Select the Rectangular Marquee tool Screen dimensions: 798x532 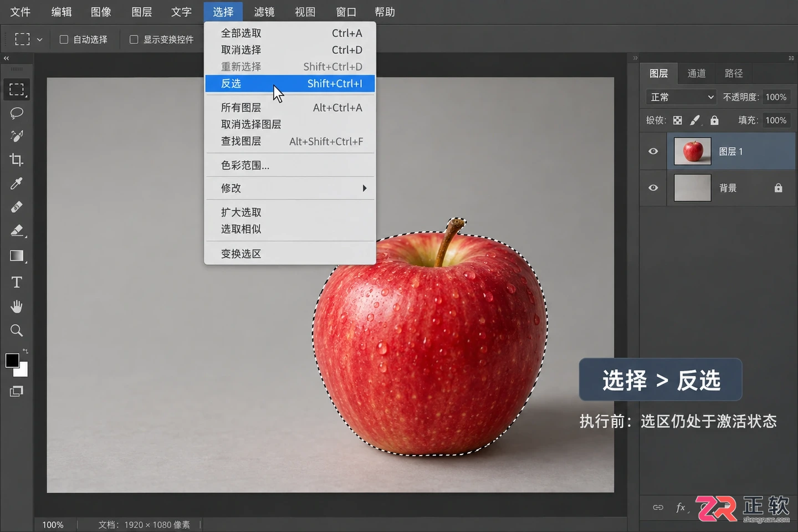(17, 89)
